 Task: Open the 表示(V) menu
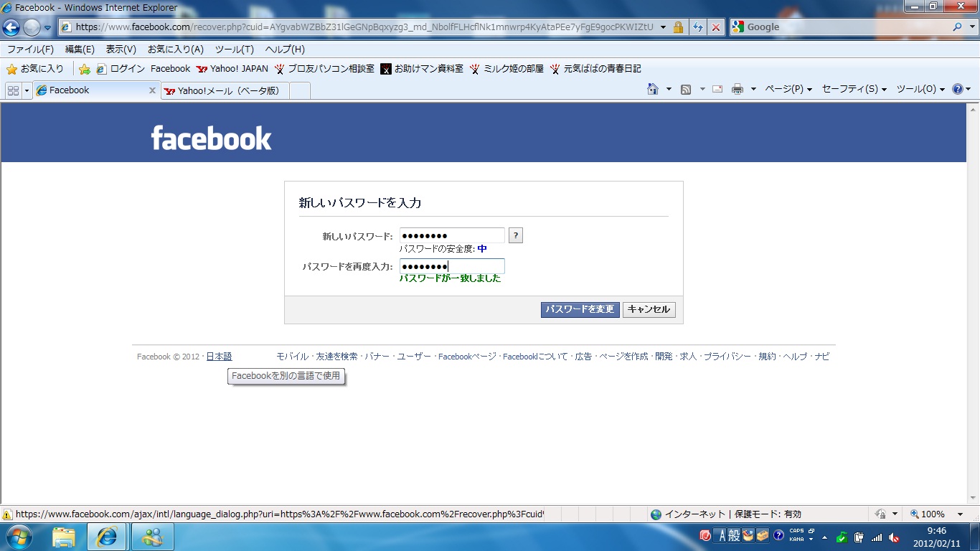(x=121, y=50)
